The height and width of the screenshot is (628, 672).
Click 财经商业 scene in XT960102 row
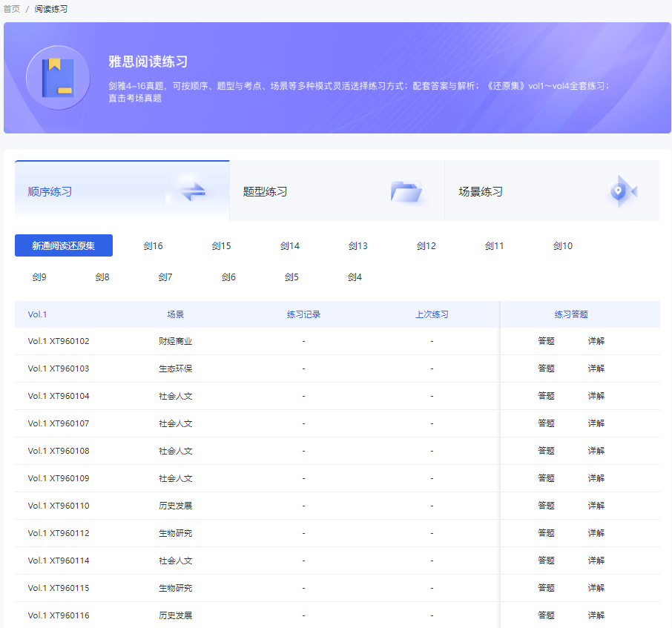point(175,341)
